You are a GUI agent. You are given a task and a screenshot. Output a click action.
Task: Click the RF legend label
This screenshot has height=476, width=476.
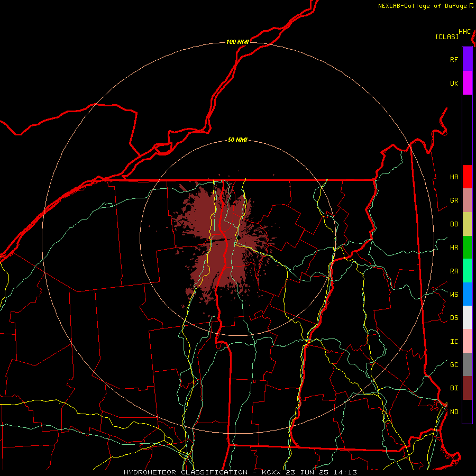pos(454,60)
